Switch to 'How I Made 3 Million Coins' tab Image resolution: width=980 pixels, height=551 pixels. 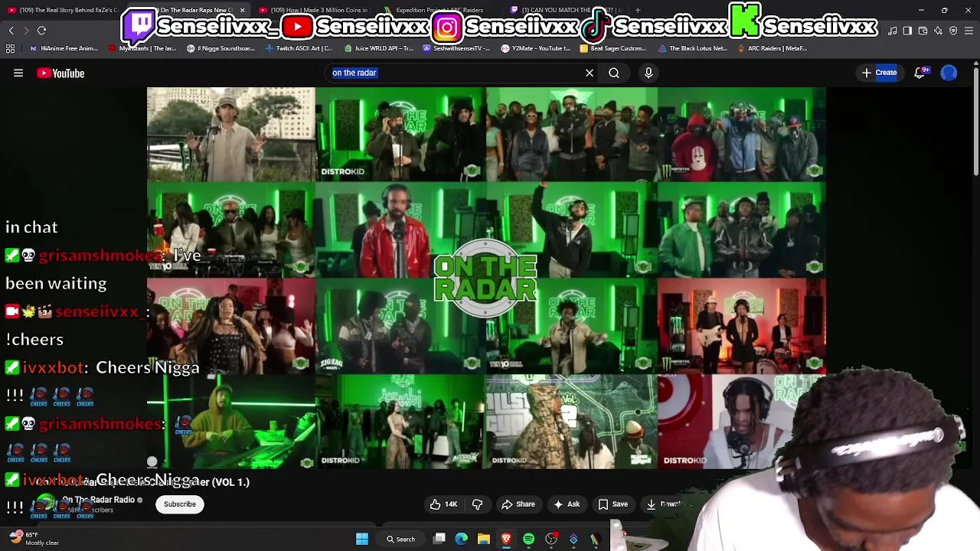[314, 10]
